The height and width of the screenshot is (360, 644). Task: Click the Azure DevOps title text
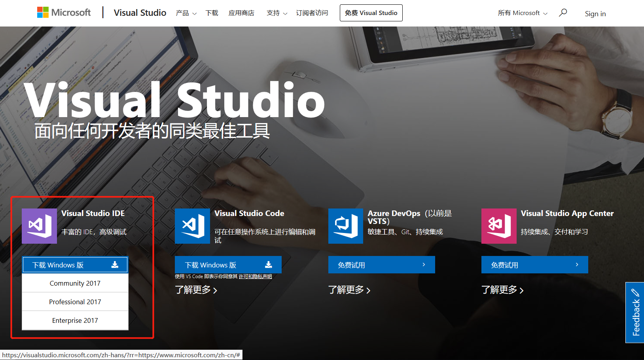(x=410, y=217)
